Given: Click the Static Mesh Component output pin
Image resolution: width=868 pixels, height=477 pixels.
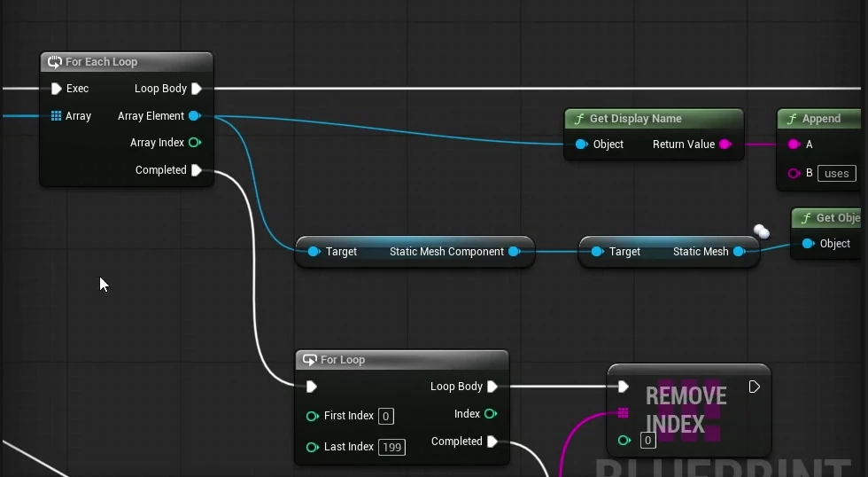Looking at the screenshot, I should (515, 252).
